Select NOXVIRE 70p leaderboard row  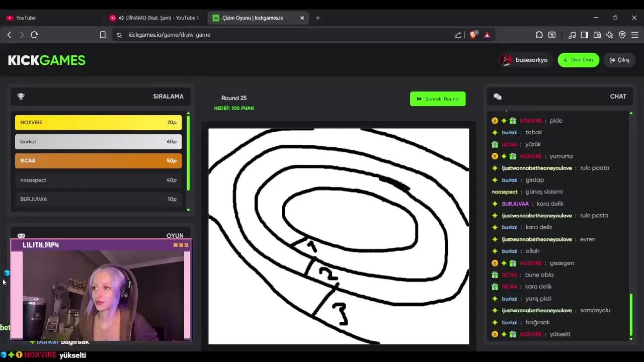pos(98,122)
